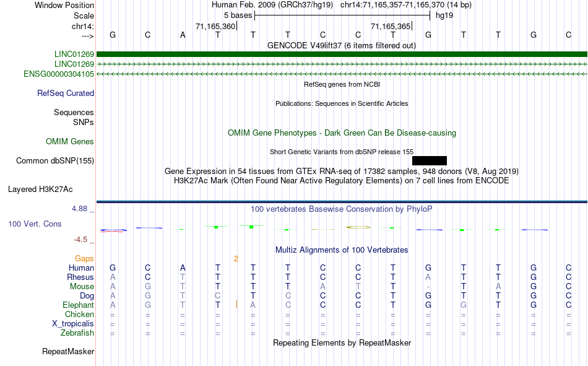Click the Repeating Elements by RepeatMasker title
588x366 pixels.
342,342
